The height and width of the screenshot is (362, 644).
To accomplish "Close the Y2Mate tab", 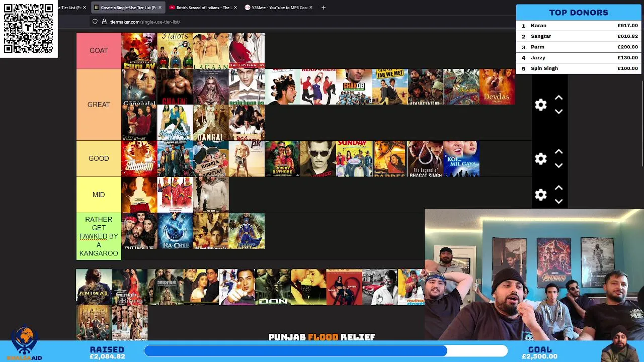I will pyautogui.click(x=310, y=8).
